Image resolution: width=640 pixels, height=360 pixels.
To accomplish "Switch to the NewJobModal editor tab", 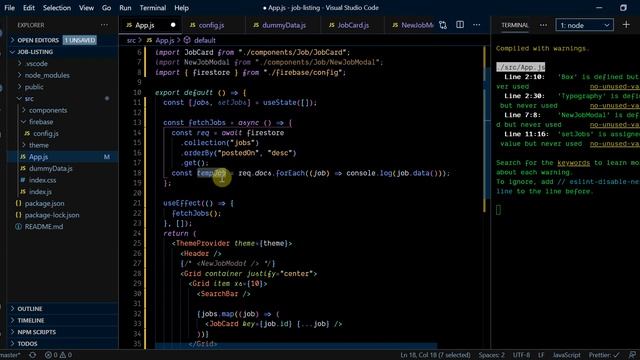I will point(412,25).
